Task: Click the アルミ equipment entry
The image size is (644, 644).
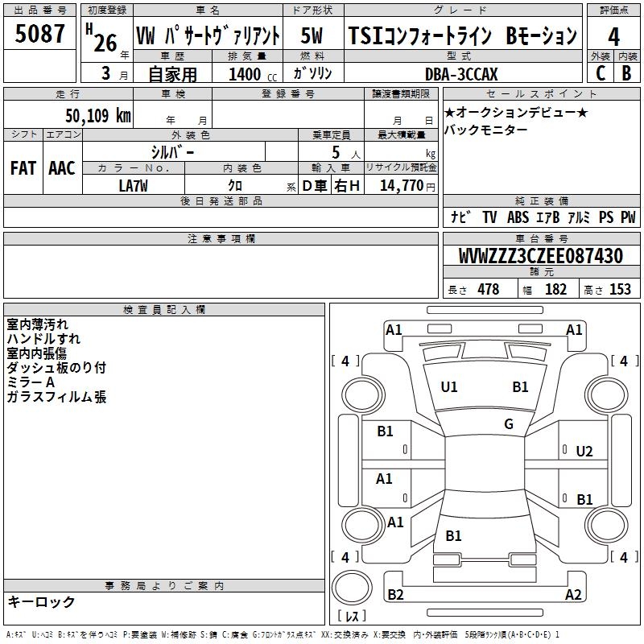Action: click(579, 217)
